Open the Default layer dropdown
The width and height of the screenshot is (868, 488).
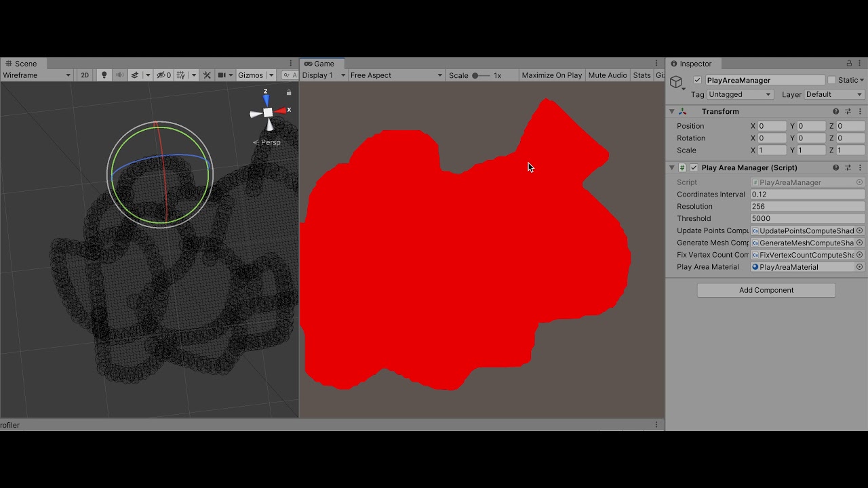[x=834, y=94]
